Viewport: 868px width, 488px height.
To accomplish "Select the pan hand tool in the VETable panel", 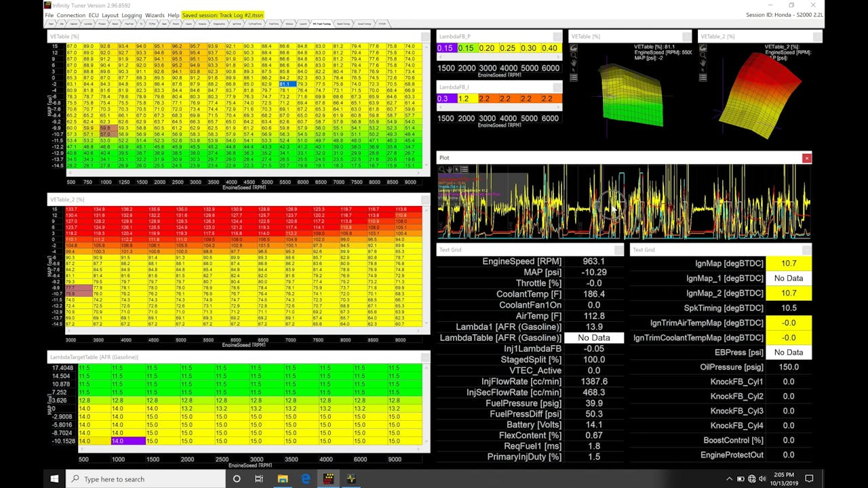I will 574,62.
